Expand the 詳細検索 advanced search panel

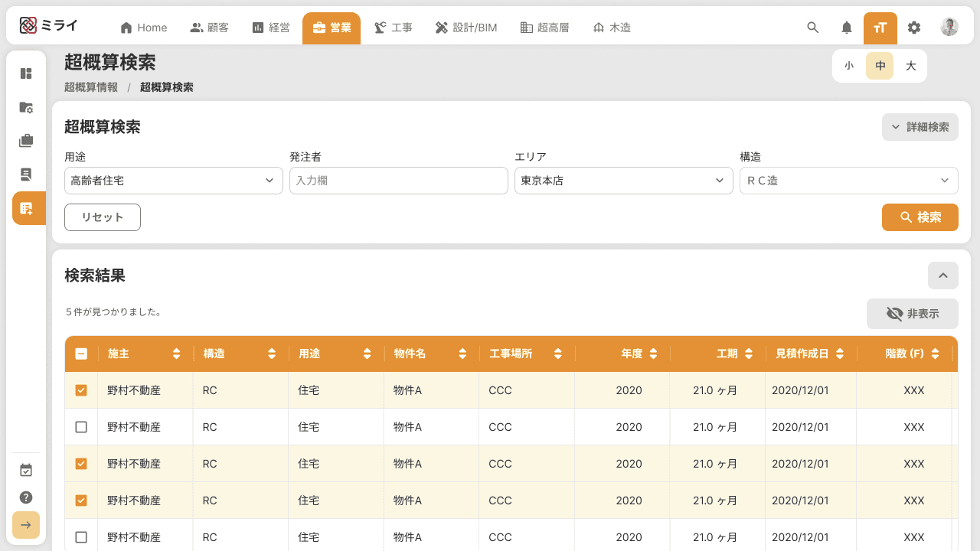pos(920,127)
